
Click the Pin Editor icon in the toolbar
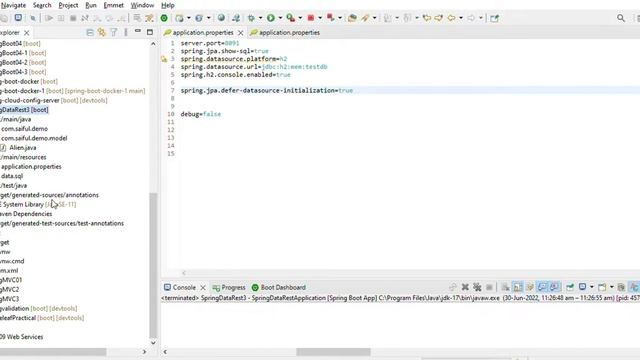[x=495, y=18]
